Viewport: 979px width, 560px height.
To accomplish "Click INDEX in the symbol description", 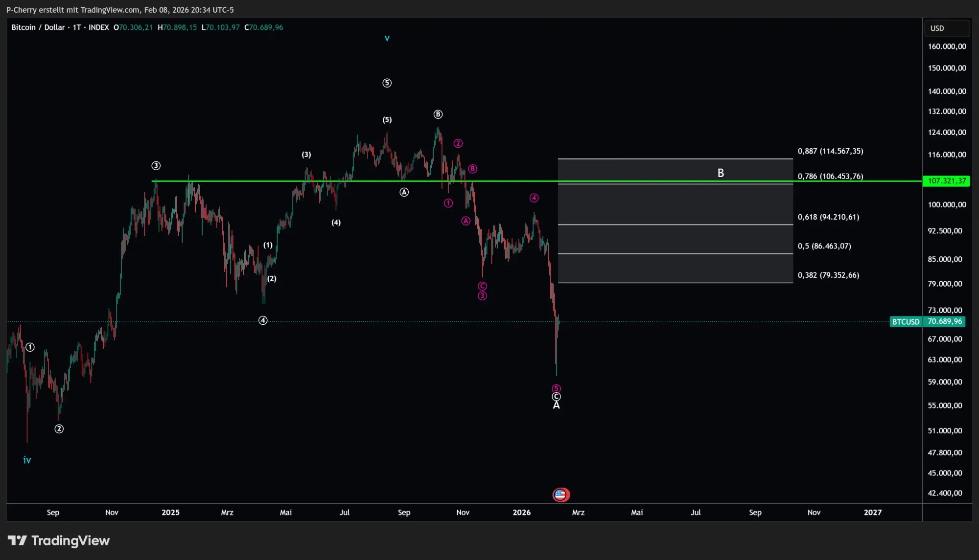I will click(x=99, y=27).
